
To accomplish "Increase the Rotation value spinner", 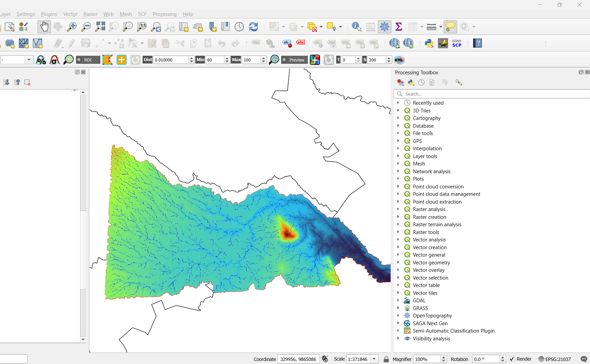I will 503,357.
